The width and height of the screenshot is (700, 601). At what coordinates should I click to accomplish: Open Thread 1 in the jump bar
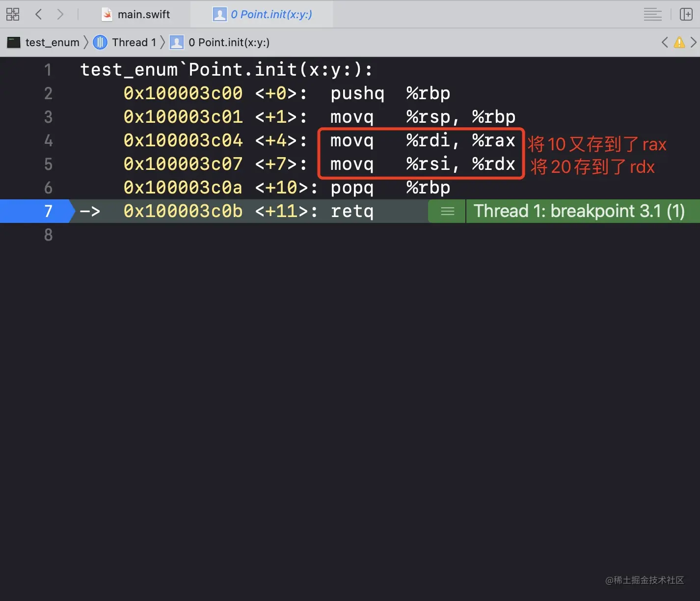(134, 42)
